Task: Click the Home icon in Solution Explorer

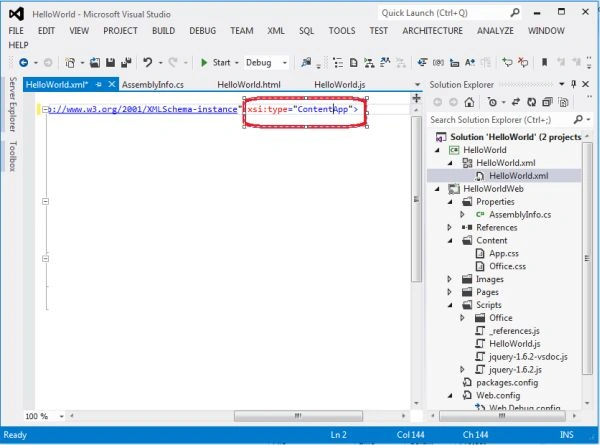Action: tap(470, 102)
